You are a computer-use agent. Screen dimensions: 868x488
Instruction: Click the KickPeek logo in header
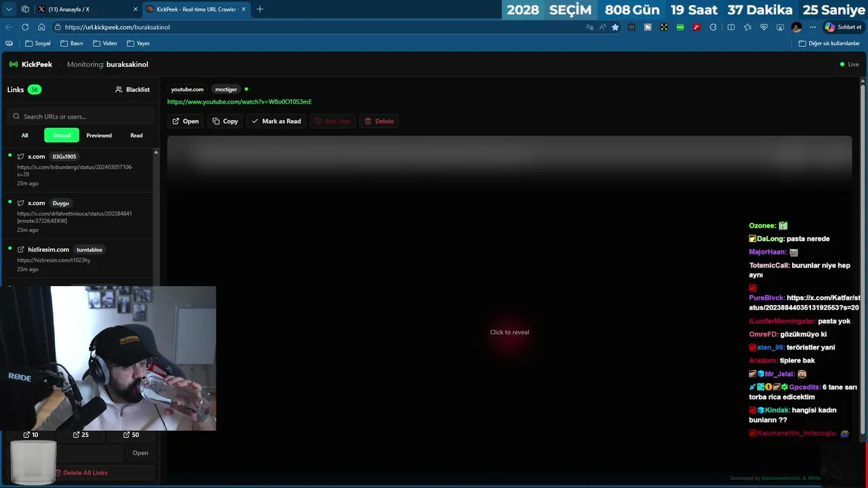(31, 64)
